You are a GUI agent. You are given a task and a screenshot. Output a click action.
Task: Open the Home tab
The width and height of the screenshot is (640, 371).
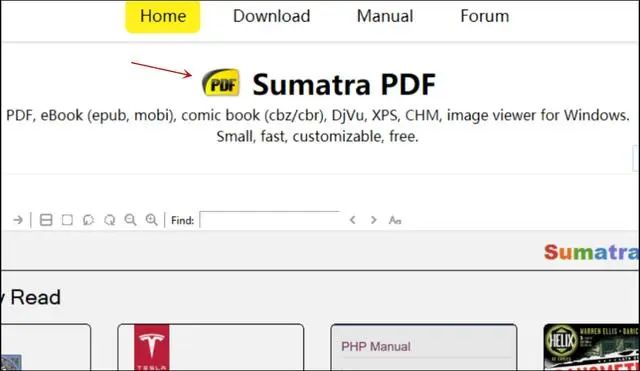[163, 16]
